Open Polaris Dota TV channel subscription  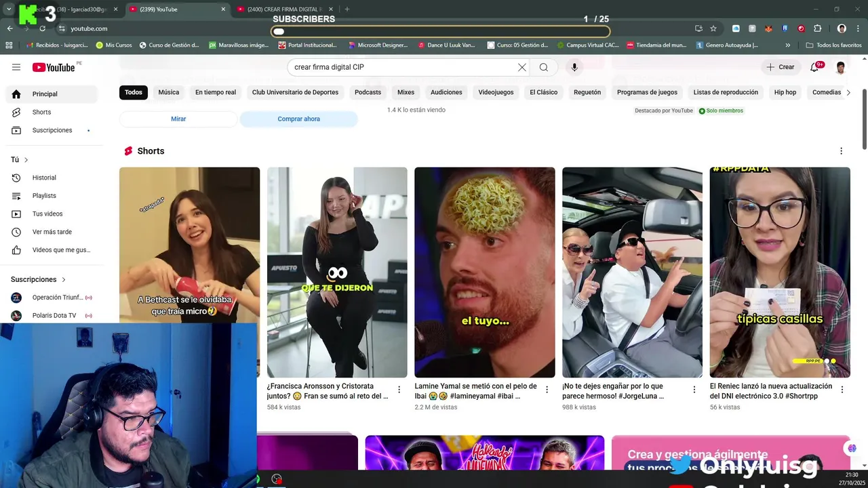point(52,315)
